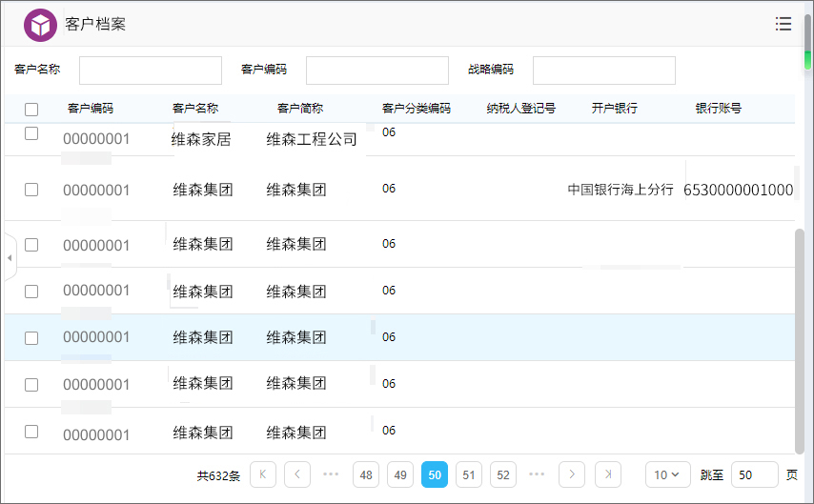The width and height of the screenshot is (814, 504).
Task: Click the purple cube app logo
Action: coord(40,25)
